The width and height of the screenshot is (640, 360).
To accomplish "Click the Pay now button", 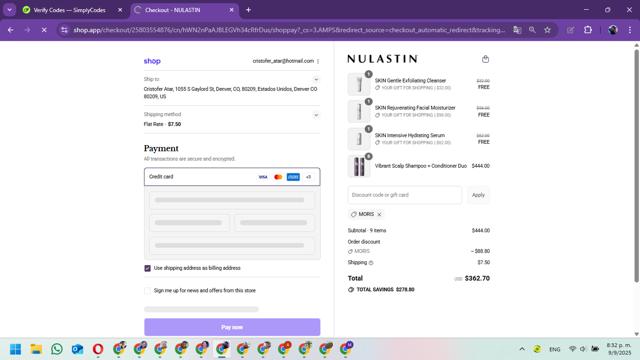I will (232, 327).
